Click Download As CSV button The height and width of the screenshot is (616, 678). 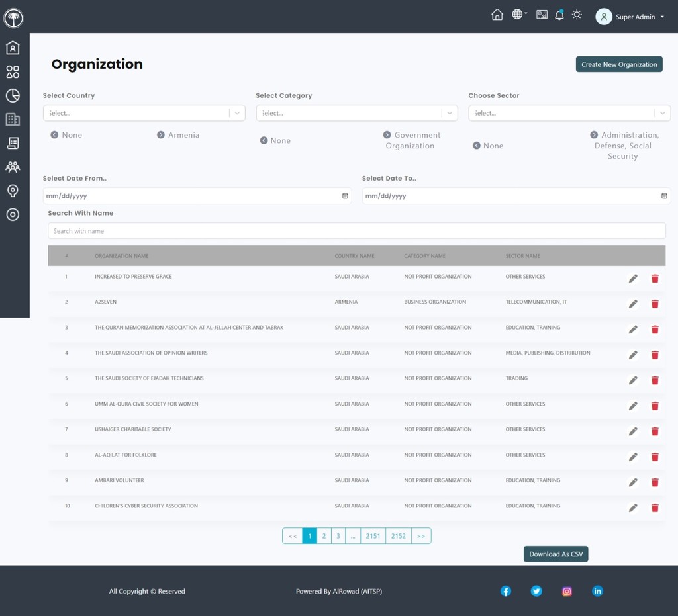pos(556,554)
